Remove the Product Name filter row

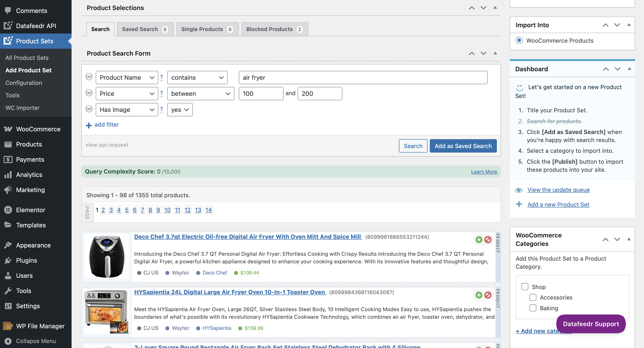click(89, 77)
